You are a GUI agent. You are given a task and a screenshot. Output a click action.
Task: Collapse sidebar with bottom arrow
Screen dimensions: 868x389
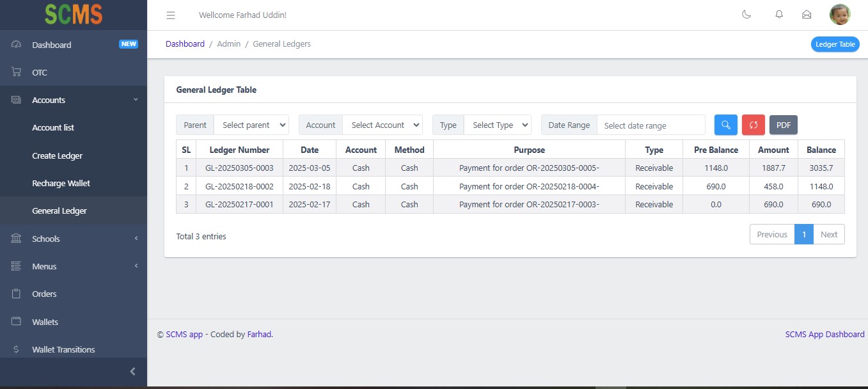pyautogui.click(x=132, y=371)
